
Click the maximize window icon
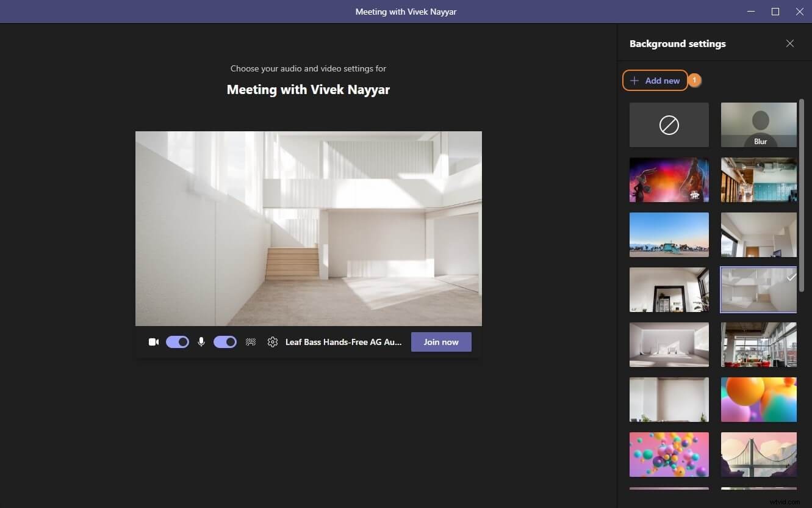point(775,11)
